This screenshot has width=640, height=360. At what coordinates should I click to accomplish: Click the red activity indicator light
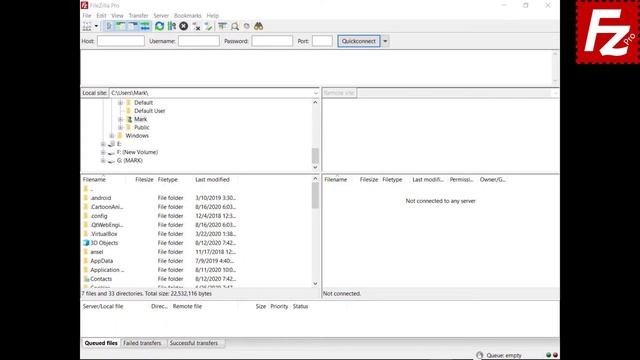click(x=555, y=355)
